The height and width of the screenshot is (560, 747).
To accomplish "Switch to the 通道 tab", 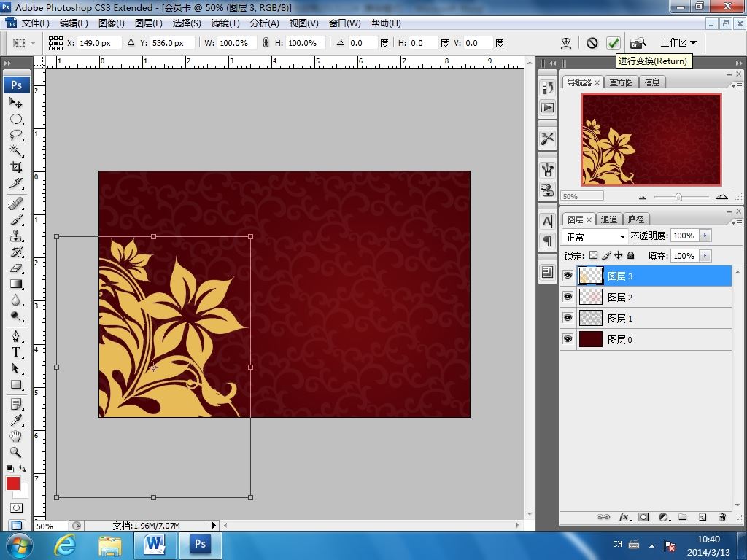I will tap(609, 219).
